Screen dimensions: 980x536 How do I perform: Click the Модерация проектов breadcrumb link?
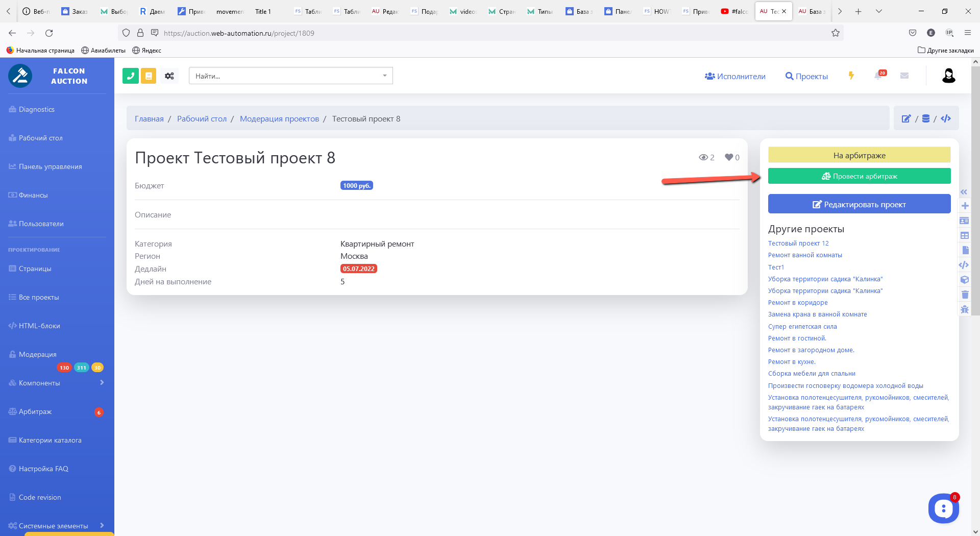pos(279,119)
